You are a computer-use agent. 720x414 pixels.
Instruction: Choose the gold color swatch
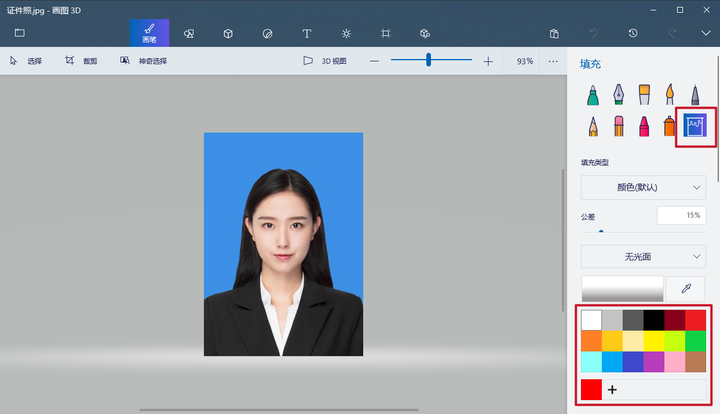tap(612, 341)
